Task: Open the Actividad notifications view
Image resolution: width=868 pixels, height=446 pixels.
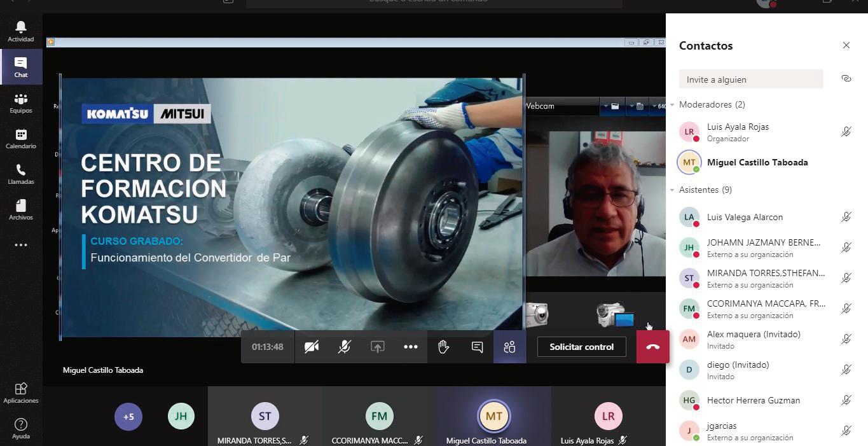Action: pos(21,31)
